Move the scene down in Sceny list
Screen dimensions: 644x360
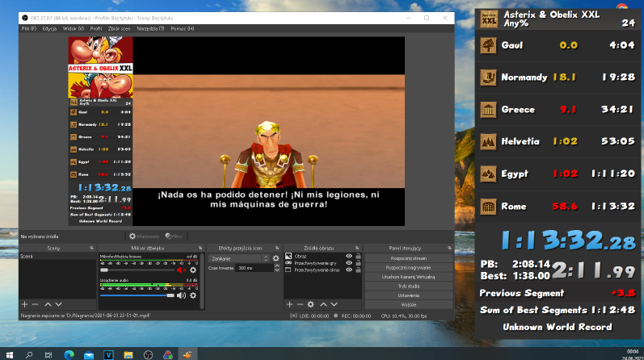58,304
